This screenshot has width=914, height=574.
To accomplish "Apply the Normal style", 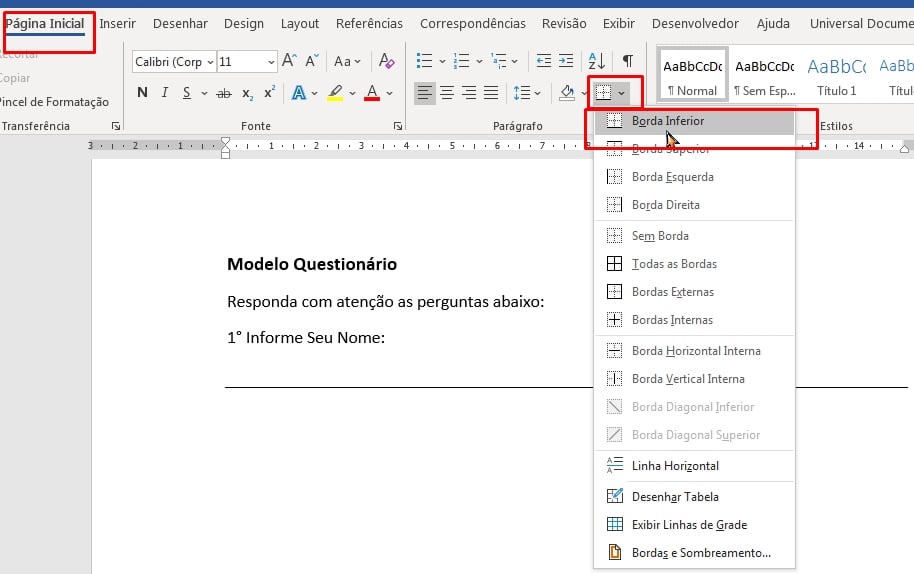I will (692, 75).
